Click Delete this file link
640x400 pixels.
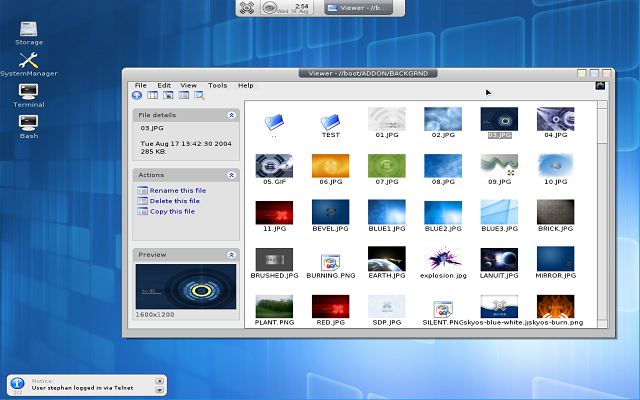[174, 201]
